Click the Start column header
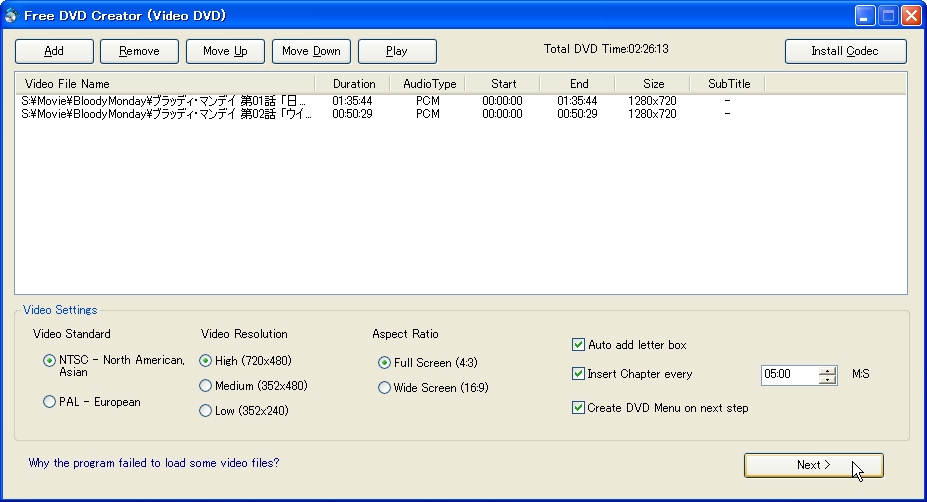 click(503, 84)
